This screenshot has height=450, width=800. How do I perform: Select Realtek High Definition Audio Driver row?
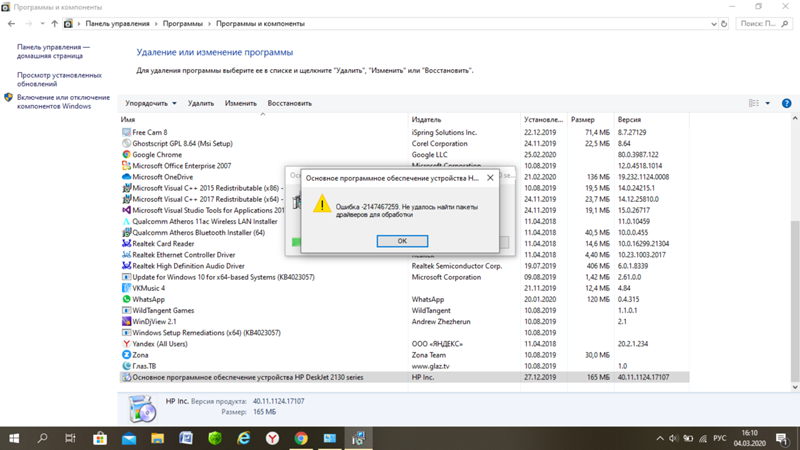tap(404, 266)
